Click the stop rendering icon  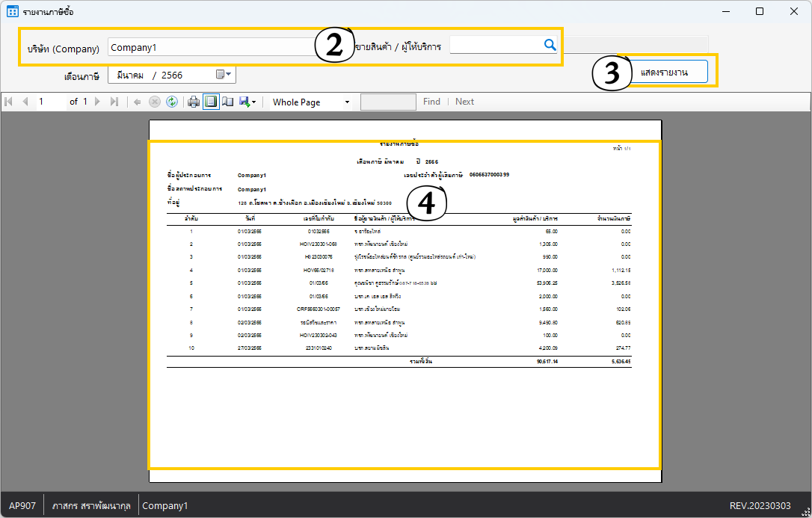tap(155, 102)
